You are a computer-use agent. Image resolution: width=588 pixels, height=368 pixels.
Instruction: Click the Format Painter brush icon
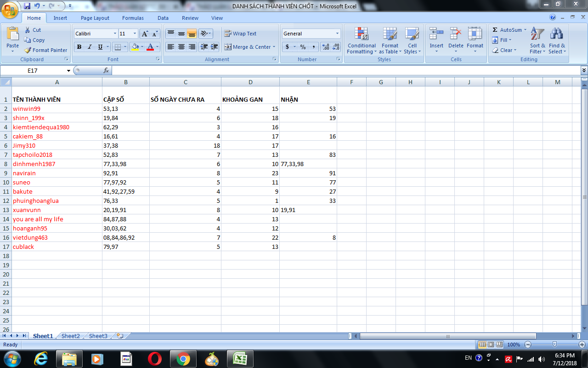pyautogui.click(x=28, y=50)
